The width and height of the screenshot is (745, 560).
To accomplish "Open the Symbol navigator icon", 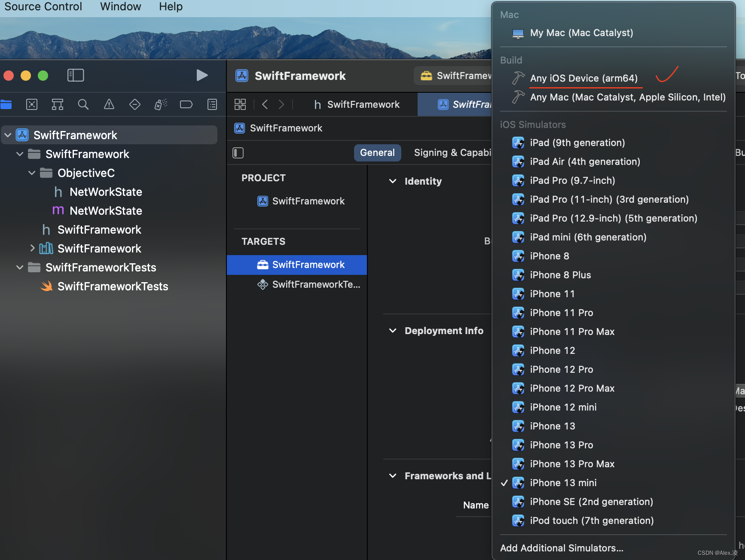I will click(x=58, y=104).
